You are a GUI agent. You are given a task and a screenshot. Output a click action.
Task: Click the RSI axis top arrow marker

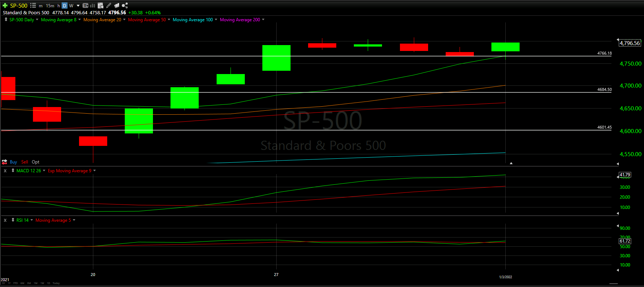tap(618, 226)
